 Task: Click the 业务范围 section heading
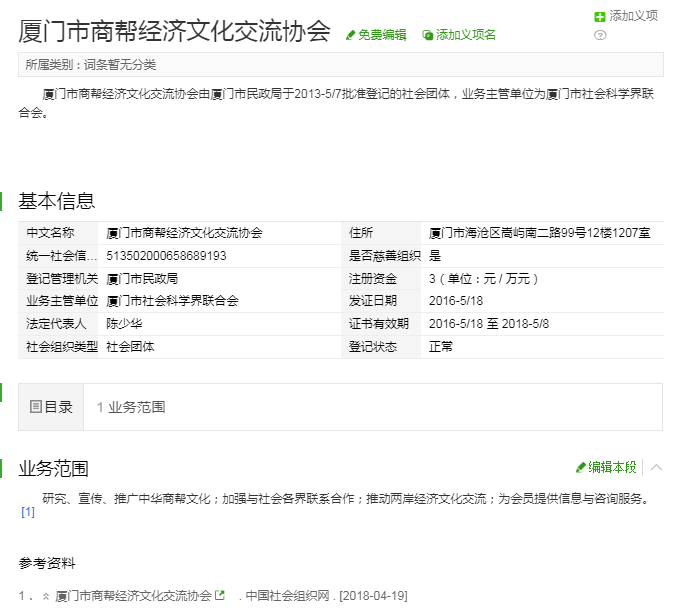[53, 468]
